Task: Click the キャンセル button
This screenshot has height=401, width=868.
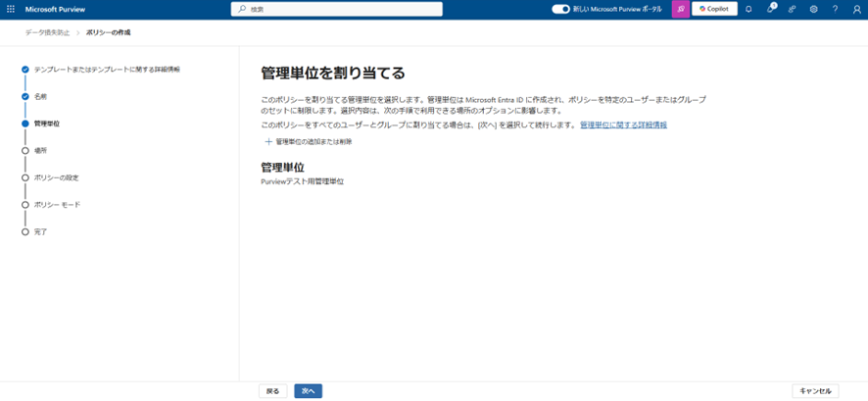Action: 815,391
